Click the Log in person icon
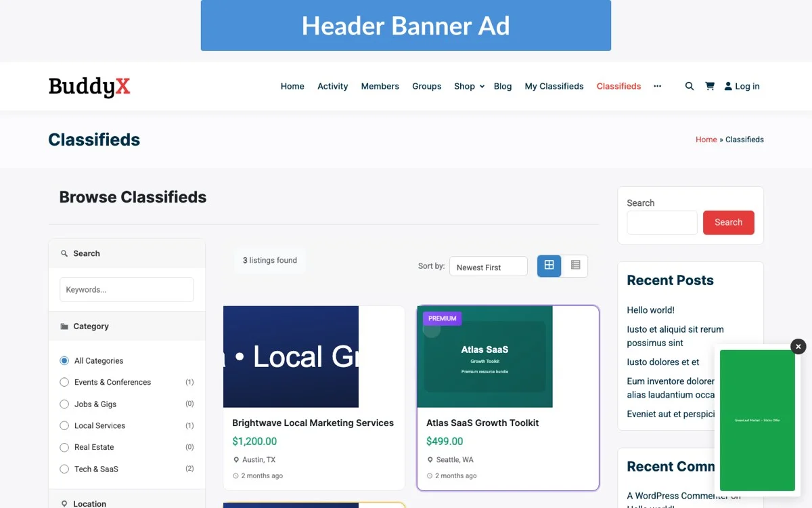 click(x=729, y=86)
